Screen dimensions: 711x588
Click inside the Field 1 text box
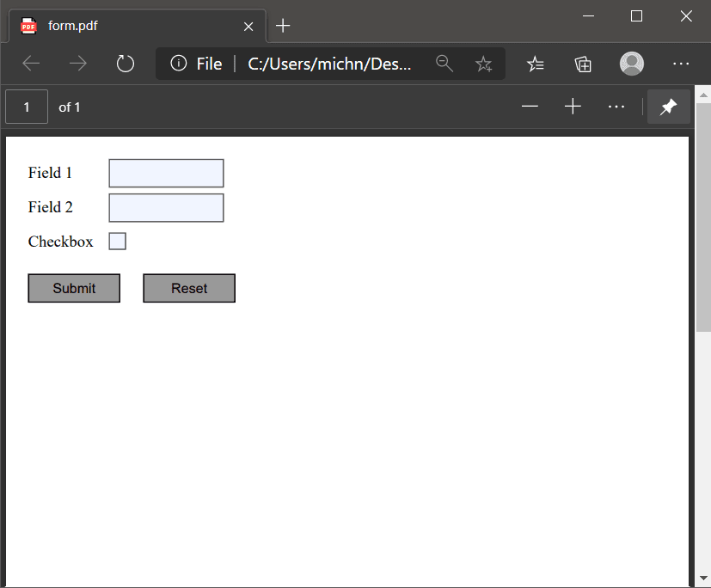point(166,173)
